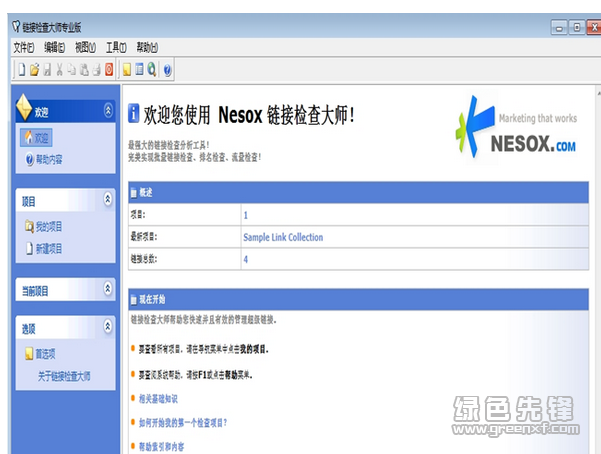The height and width of the screenshot is (454, 601).
Task: Click the yellow icon beside 首选项
Action: pos(29,354)
